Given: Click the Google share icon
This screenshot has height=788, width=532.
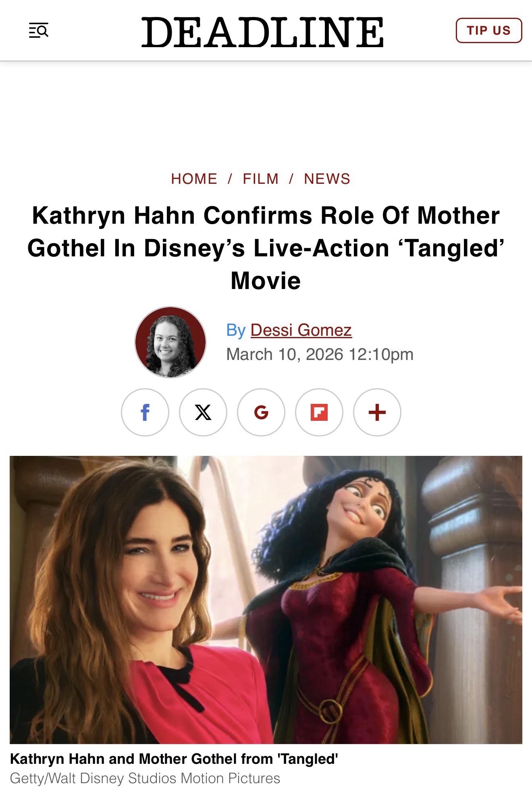Looking at the screenshot, I should click(261, 412).
